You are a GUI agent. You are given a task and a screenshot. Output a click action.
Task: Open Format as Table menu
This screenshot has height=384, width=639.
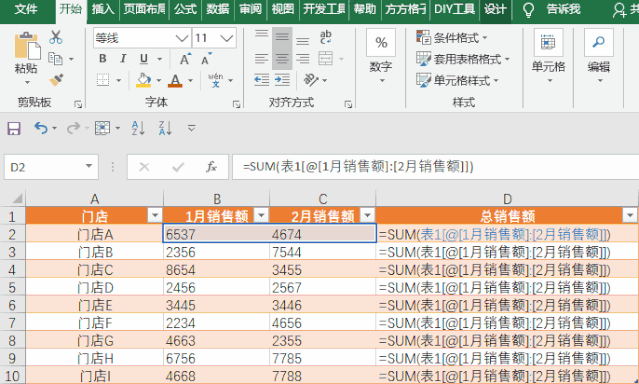click(x=463, y=59)
